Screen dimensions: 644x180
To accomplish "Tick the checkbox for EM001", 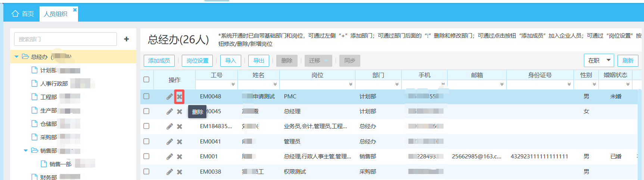I will pyautogui.click(x=146, y=156).
